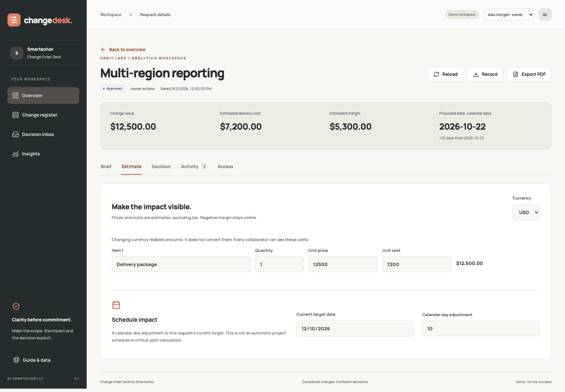565x392 pixels.
Task: Open the Activity tab
Action: (x=194, y=167)
